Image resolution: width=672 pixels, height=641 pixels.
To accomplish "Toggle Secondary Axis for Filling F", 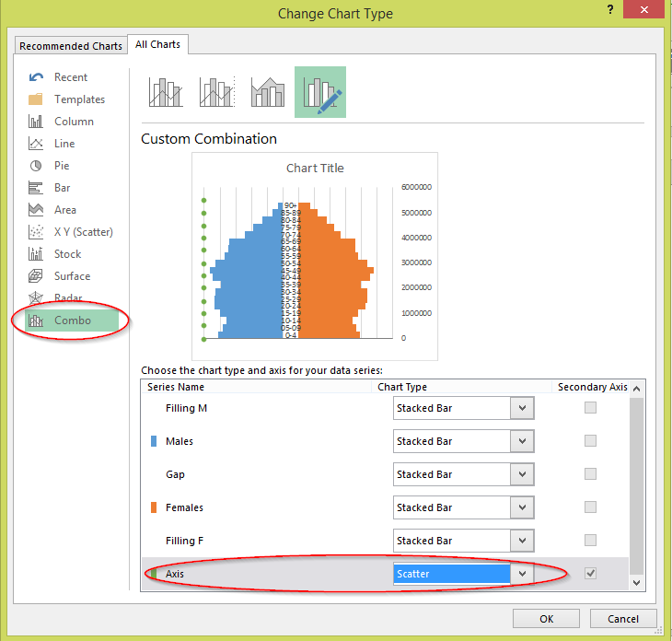I will pos(590,541).
